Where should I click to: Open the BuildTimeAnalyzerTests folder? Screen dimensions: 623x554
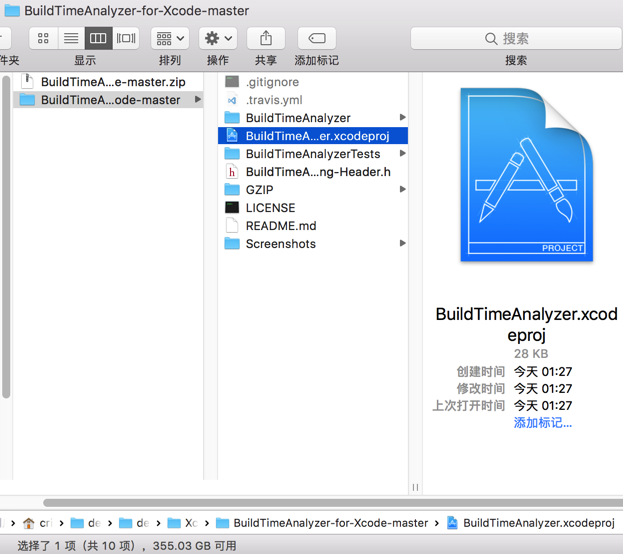(x=313, y=153)
